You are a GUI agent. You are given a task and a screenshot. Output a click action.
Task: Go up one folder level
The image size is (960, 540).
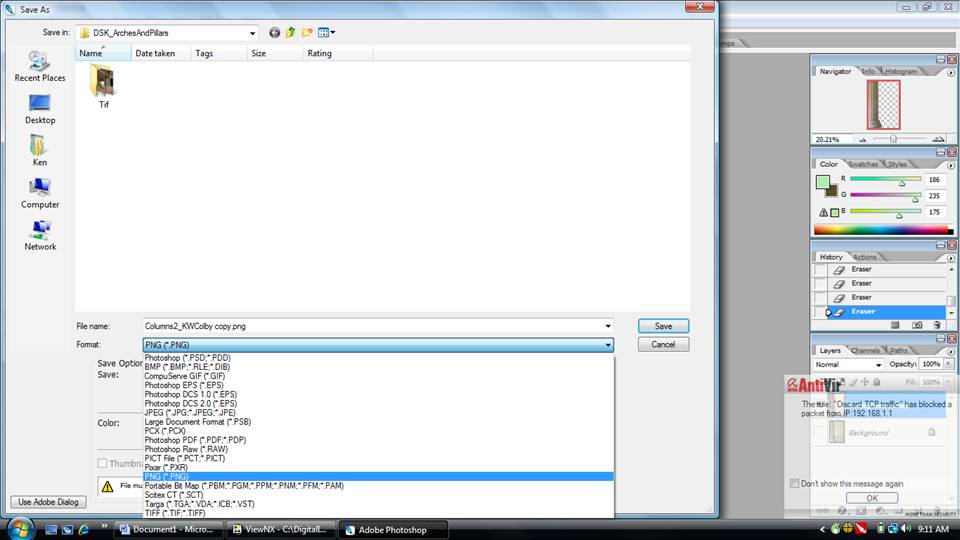click(290, 32)
